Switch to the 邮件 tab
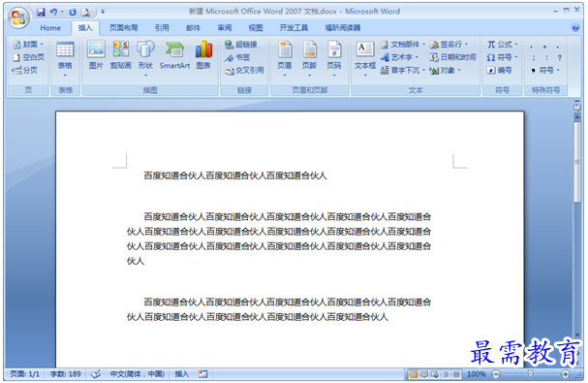 click(193, 28)
